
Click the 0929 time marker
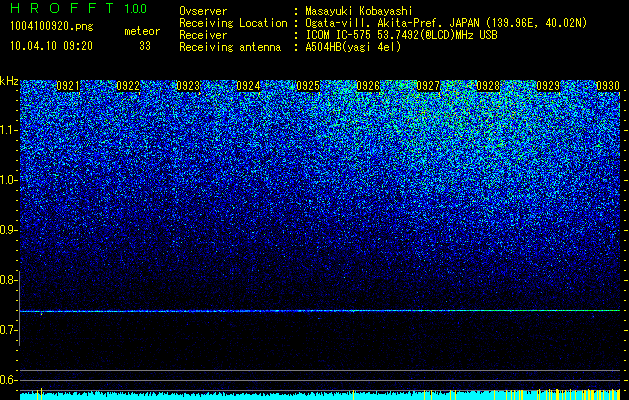pos(548,86)
